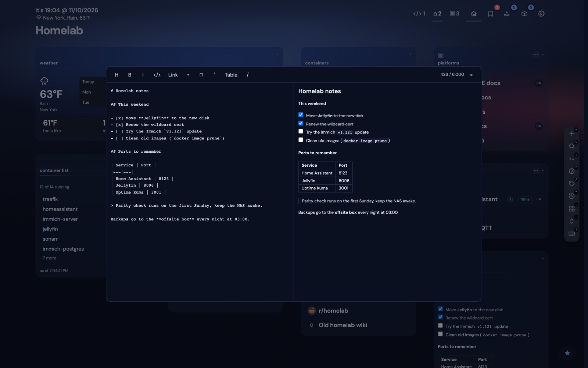This screenshot has width=588, height=368.
Task: Insert a heading with the H toolbar button
Action: pos(116,75)
